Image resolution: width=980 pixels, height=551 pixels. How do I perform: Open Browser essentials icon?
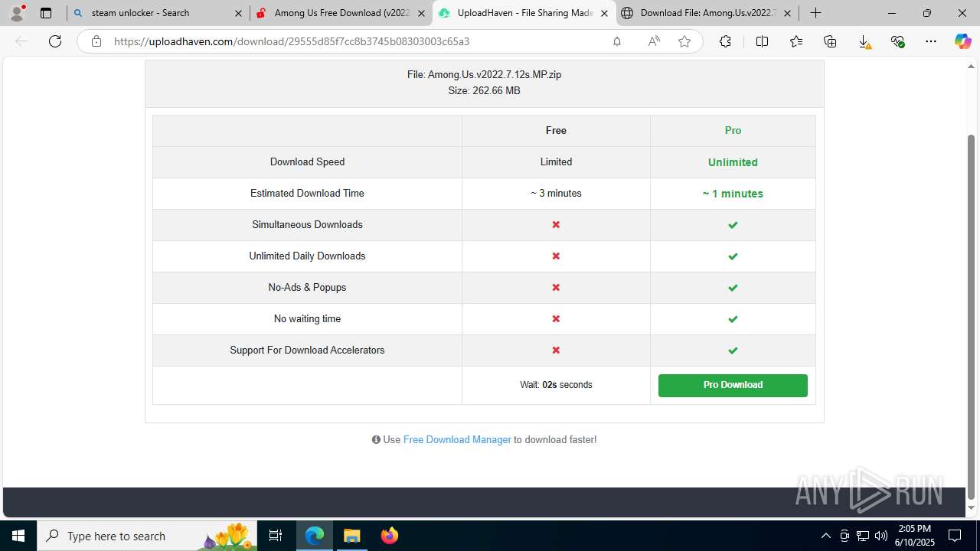[897, 41]
